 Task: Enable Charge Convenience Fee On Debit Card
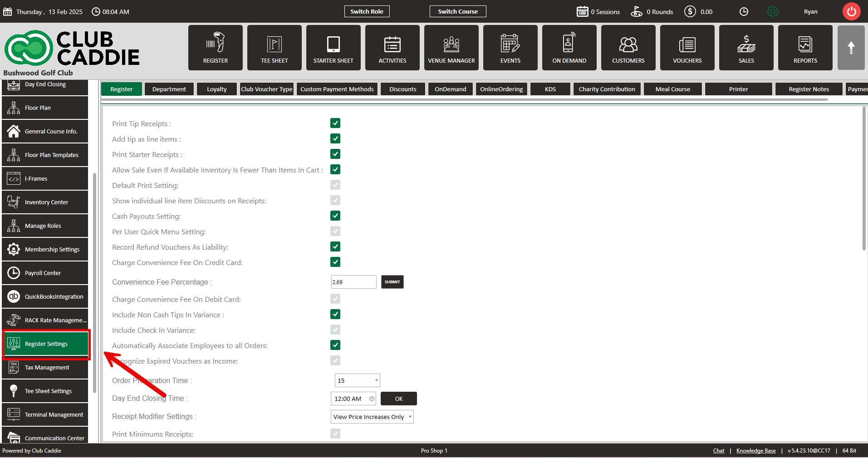[x=335, y=299]
